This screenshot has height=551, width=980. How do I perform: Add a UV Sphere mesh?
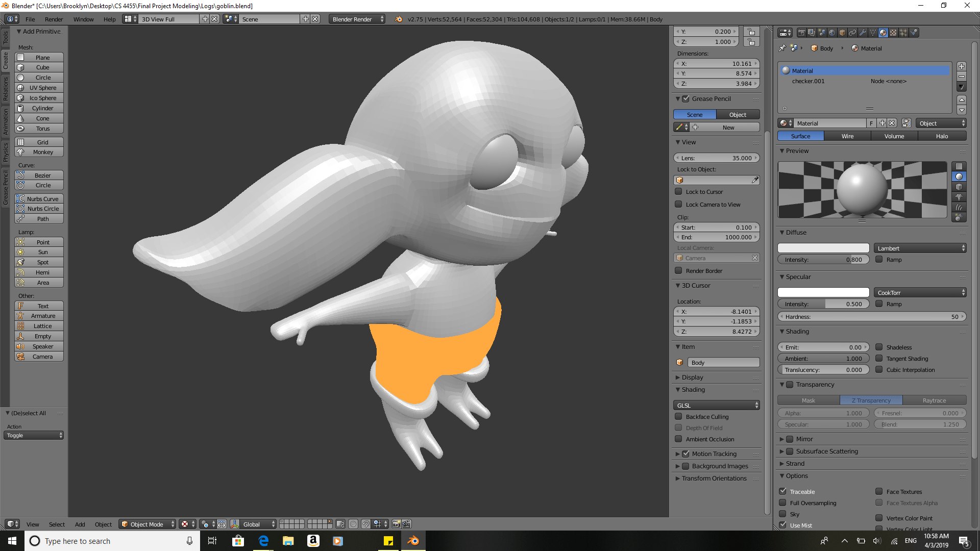pos(39,88)
